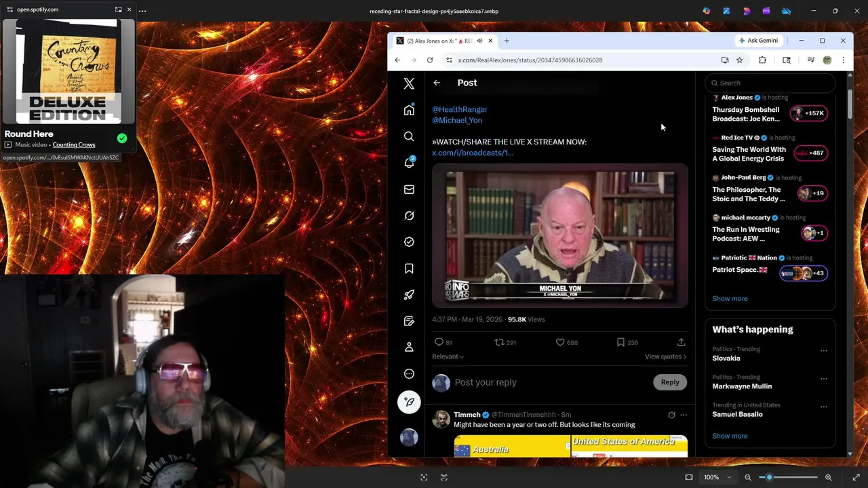Open Profile icon in X sidebar

click(409, 347)
